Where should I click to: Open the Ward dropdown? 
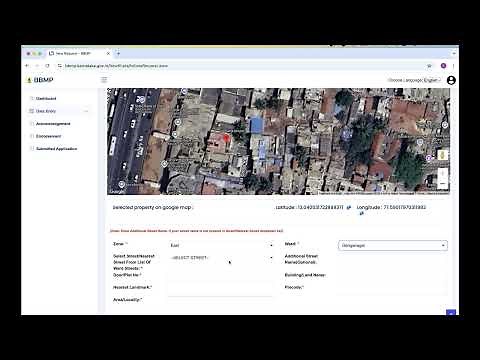click(393, 245)
